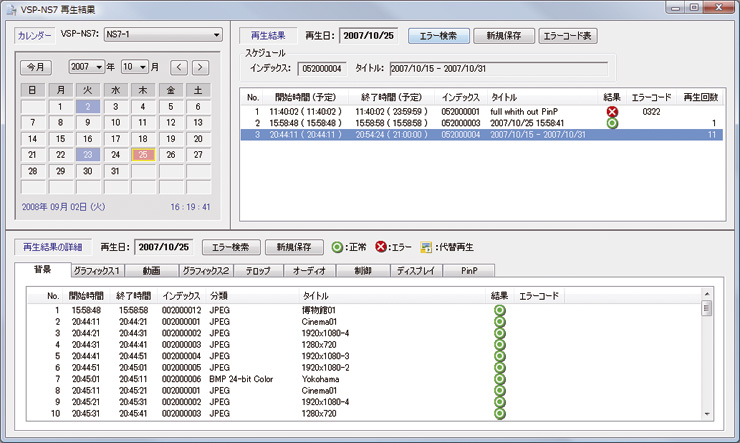The width and height of the screenshot is (740, 443).
Task: Open the PinP tab
Action: pyautogui.click(x=469, y=270)
